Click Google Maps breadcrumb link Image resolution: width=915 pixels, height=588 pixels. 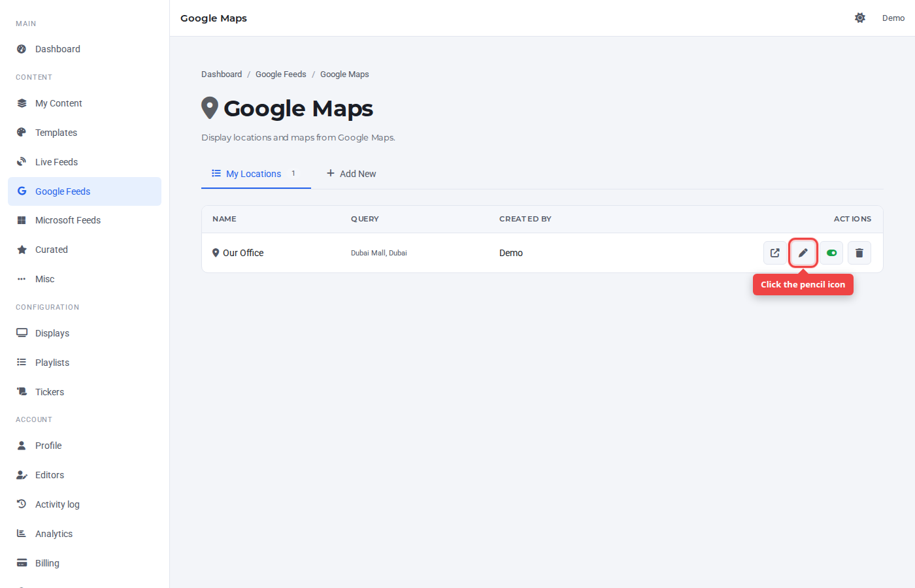click(344, 74)
